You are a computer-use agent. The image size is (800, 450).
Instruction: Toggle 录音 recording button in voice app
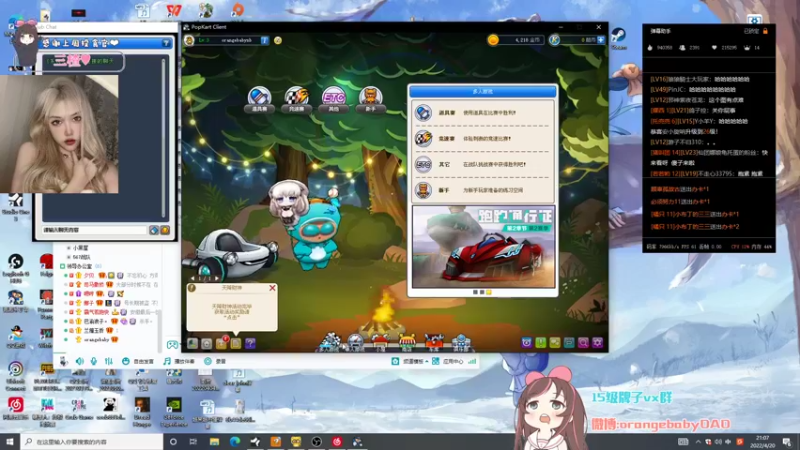pyautogui.click(x=215, y=361)
